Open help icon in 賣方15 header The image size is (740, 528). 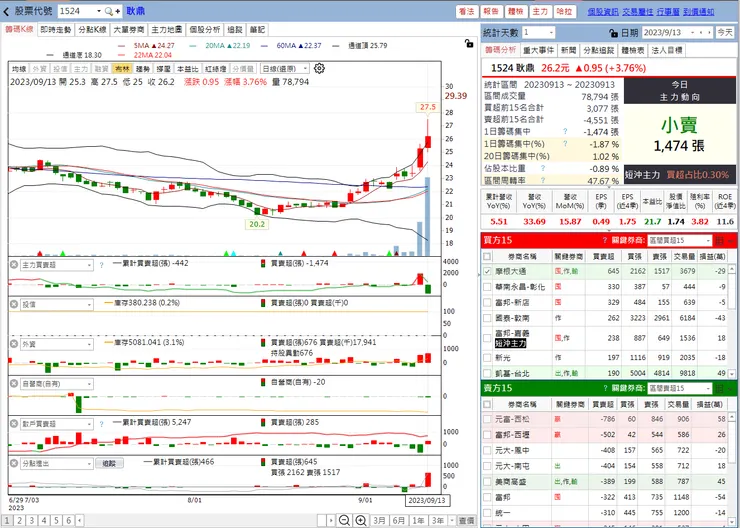pos(605,388)
